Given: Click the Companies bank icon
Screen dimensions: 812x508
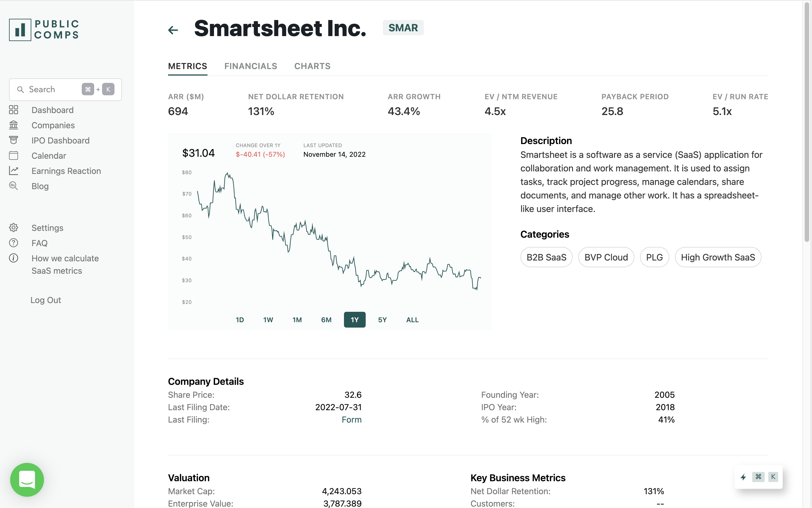Looking at the screenshot, I should [x=14, y=125].
